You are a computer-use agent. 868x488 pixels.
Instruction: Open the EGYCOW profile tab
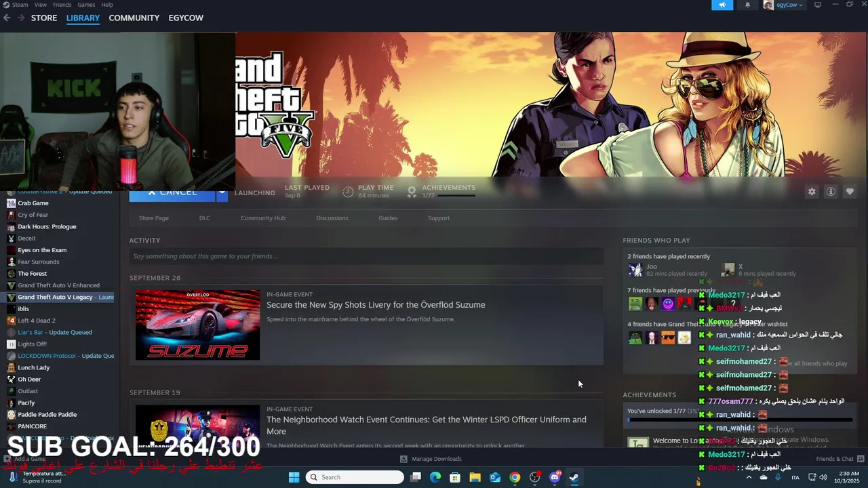point(186,18)
